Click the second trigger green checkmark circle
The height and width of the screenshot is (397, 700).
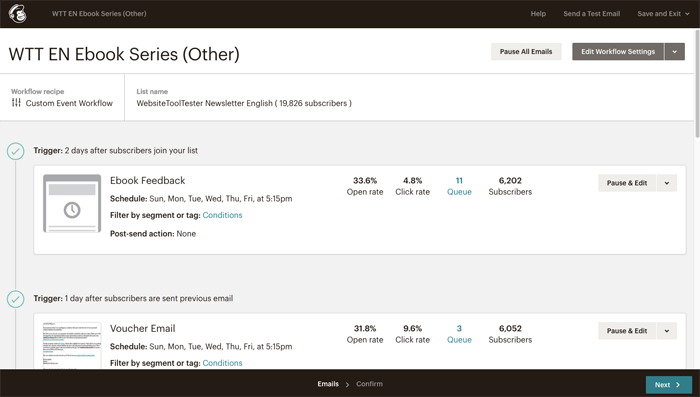coord(16,299)
